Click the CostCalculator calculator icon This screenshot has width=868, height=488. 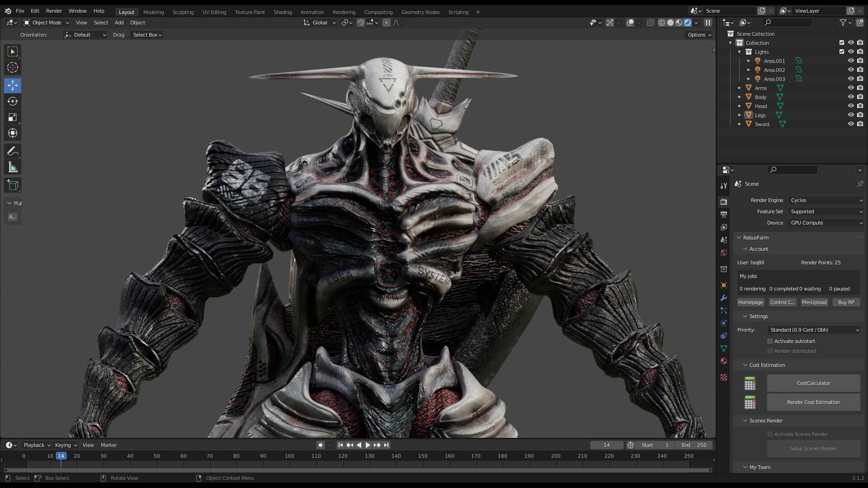pos(750,383)
